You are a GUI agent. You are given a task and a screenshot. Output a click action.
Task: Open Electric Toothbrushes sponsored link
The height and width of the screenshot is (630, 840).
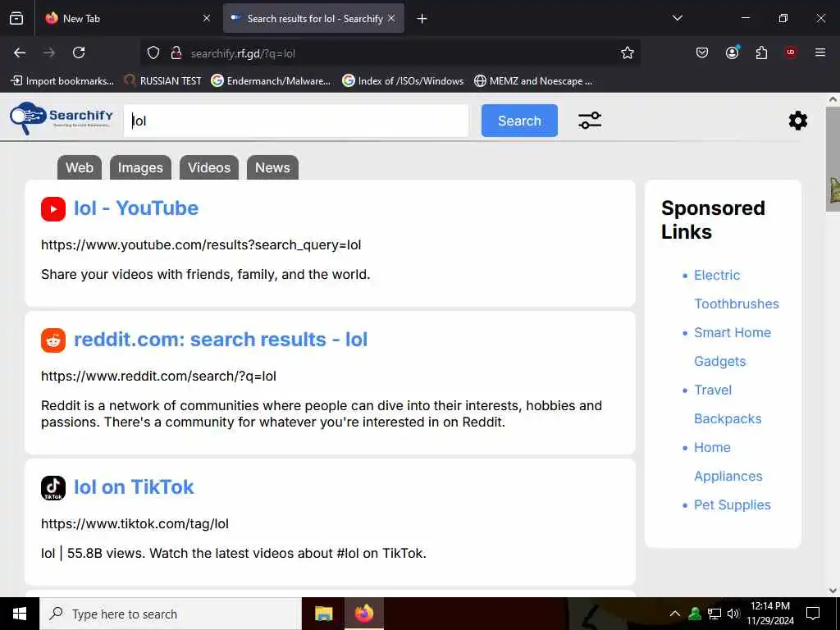point(736,290)
